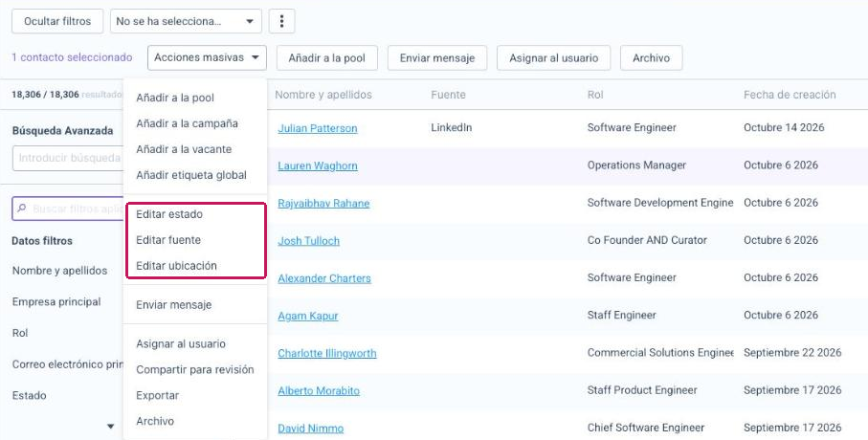Open Lauren Waghorn's contact link
Screen dimensions: 868x440
click(x=318, y=165)
